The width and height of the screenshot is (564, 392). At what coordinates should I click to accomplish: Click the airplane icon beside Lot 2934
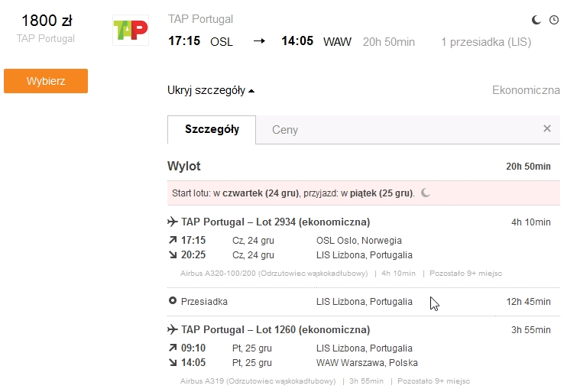pos(173,222)
